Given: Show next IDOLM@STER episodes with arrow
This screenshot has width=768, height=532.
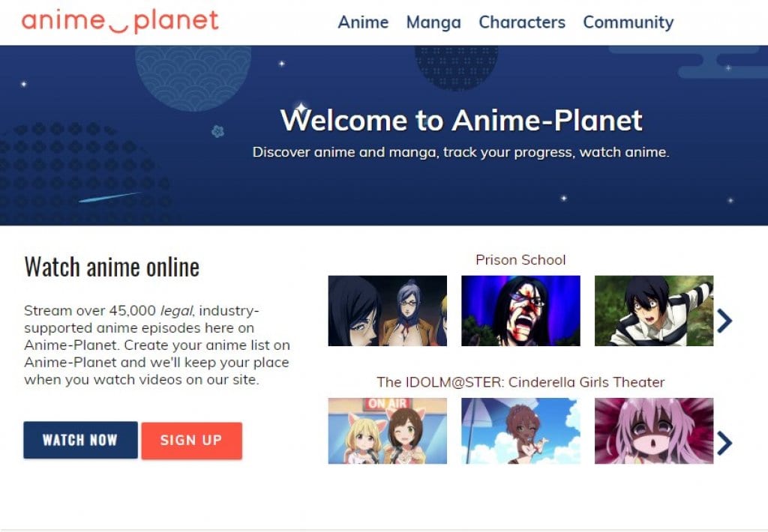Looking at the screenshot, I should coord(724,444).
